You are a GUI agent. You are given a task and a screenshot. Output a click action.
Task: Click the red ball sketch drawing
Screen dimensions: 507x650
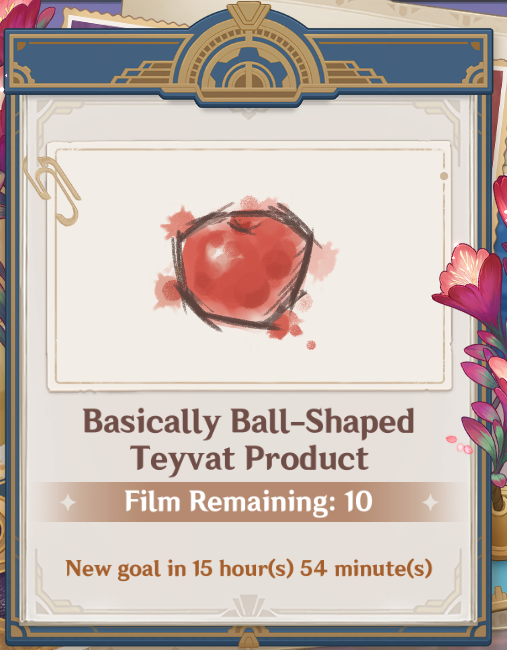click(245, 269)
